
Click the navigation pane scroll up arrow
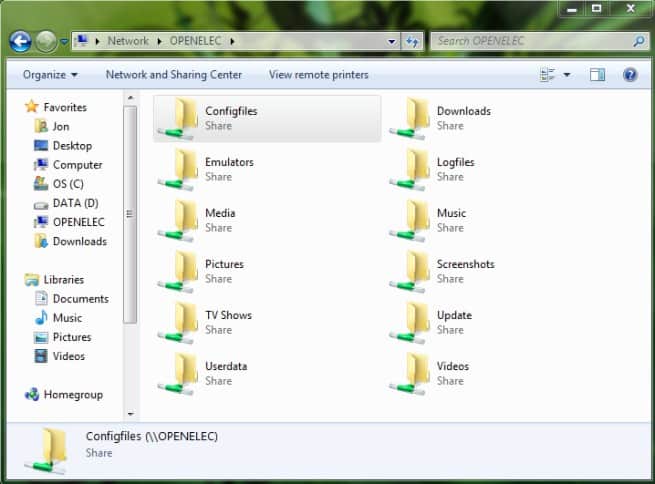(130, 98)
